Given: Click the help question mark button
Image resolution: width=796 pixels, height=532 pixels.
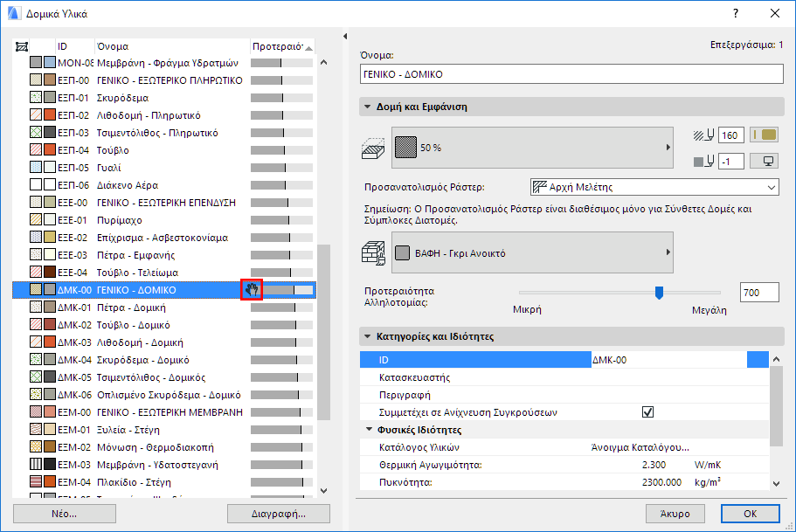Looking at the screenshot, I should point(736,13).
